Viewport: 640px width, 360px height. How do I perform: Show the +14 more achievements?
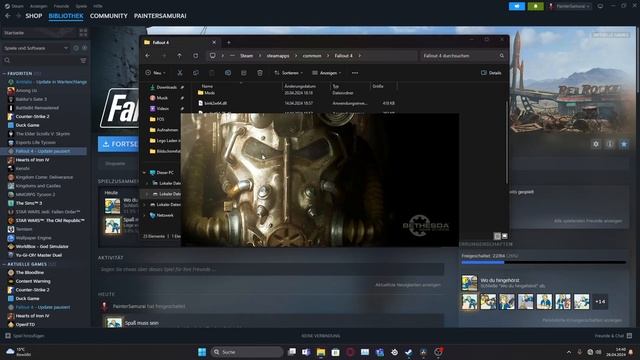(600, 302)
